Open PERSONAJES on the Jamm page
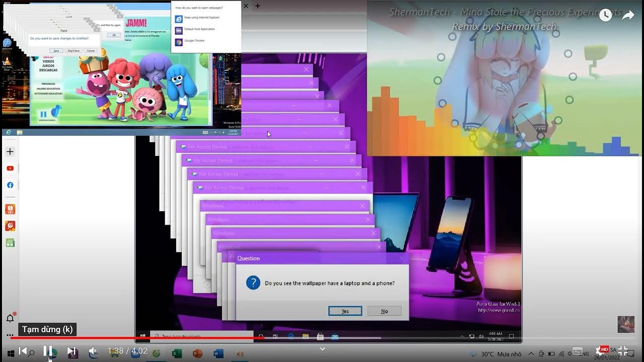The height and width of the screenshot is (362, 644). click(x=49, y=83)
